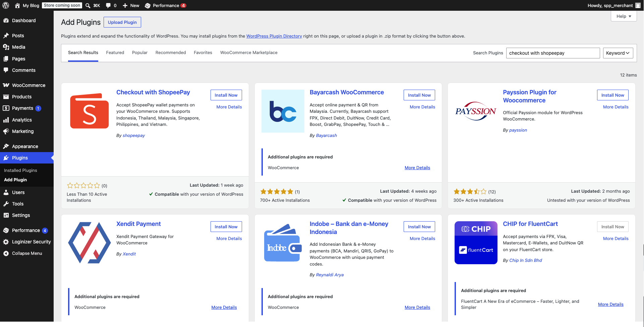The width and height of the screenshot is (644, 327).
Task: Install Bayarcash WooCommerce plugin
Action: tap(419, 95)
